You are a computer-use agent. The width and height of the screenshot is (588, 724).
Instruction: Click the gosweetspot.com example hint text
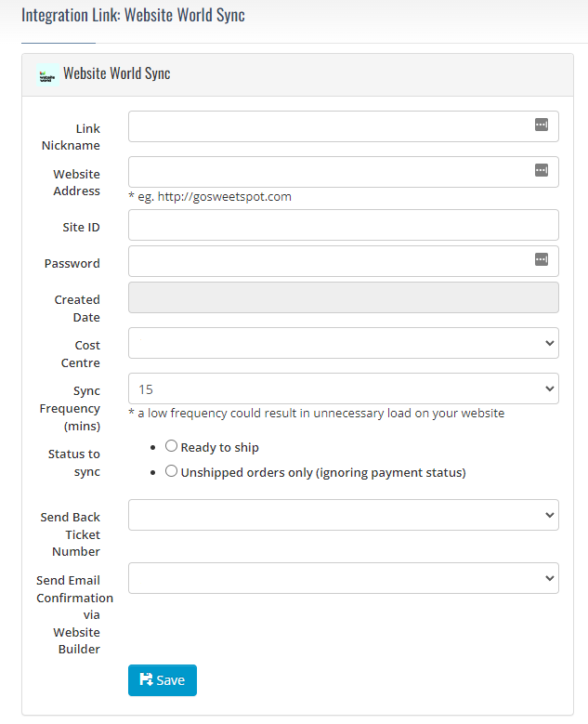point(210,196)
